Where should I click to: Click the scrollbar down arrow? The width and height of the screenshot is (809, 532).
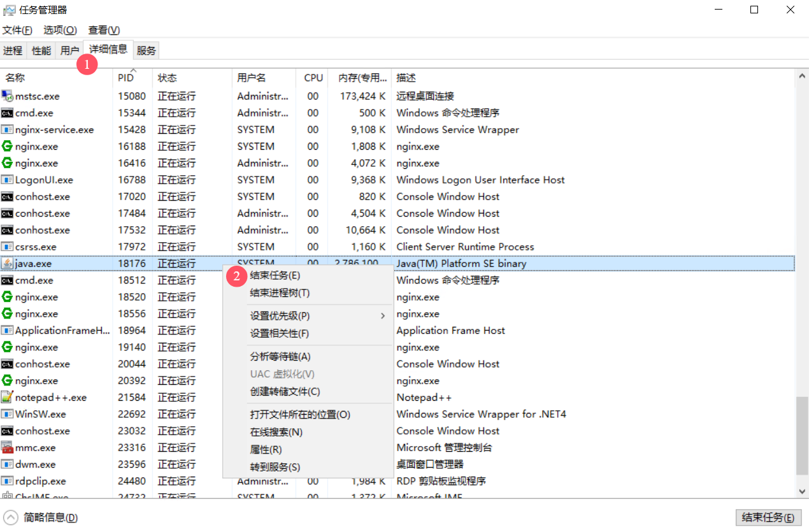[802, 492]
